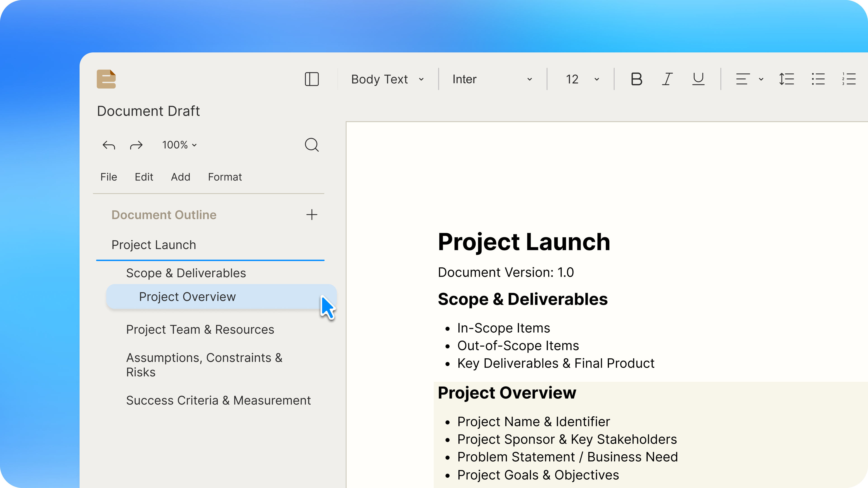This screenshot has width=868, height=488.
Task: Open the search magnifier icon
Action: tap(311, 145)
